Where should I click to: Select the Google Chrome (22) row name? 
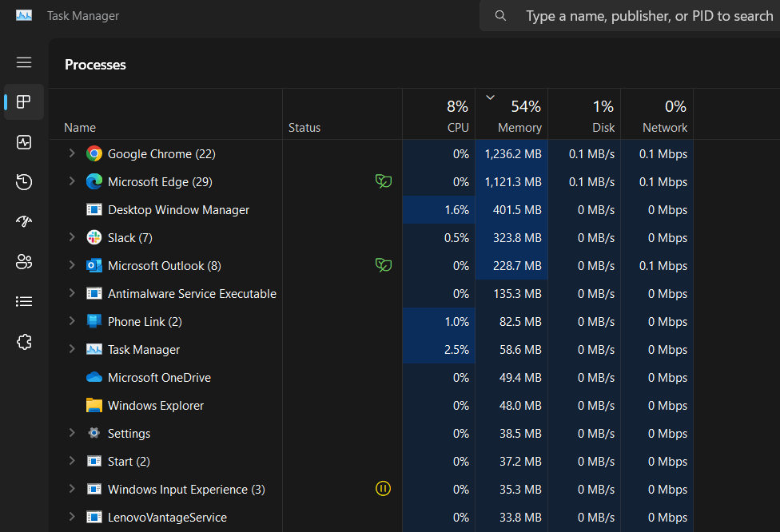click(161, 154)
